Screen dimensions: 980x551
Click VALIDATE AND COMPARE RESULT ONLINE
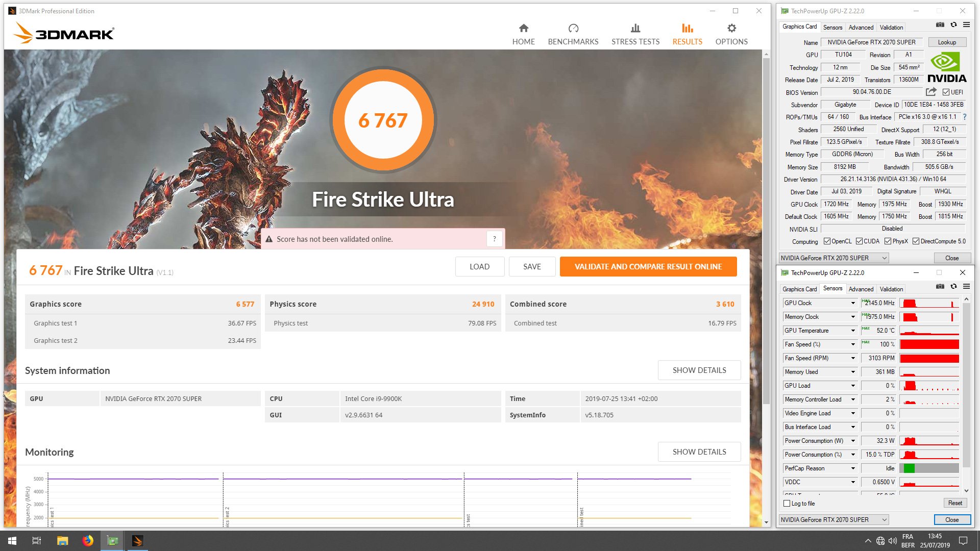pyautogui.click(x=648, y=267)
